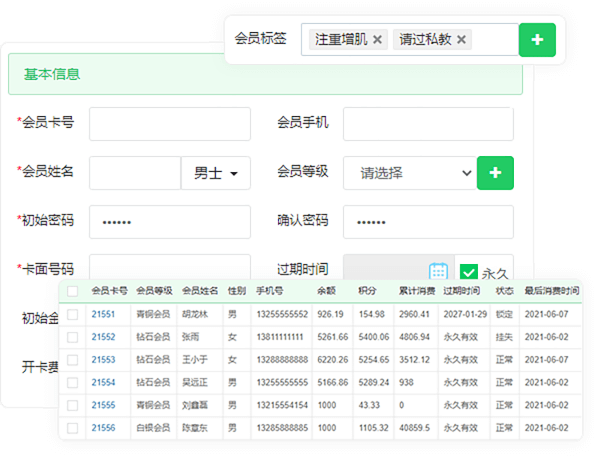
Task: Remove the 注重增肌 tag
Action: tap(377, 40)
